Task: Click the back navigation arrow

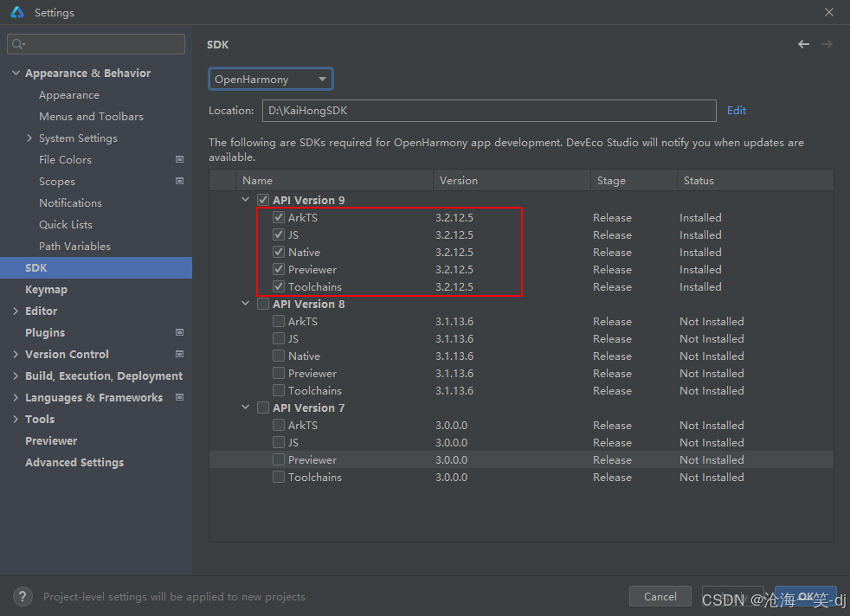Action: pos(803,44)
